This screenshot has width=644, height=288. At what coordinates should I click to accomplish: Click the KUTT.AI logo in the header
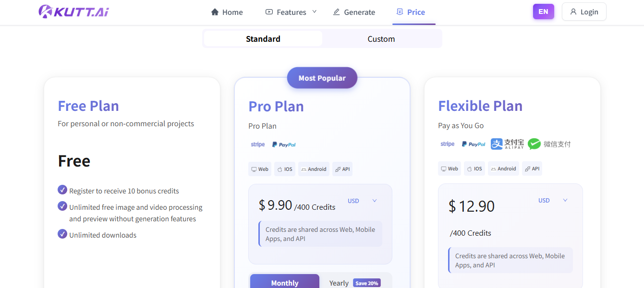(73, 12)
